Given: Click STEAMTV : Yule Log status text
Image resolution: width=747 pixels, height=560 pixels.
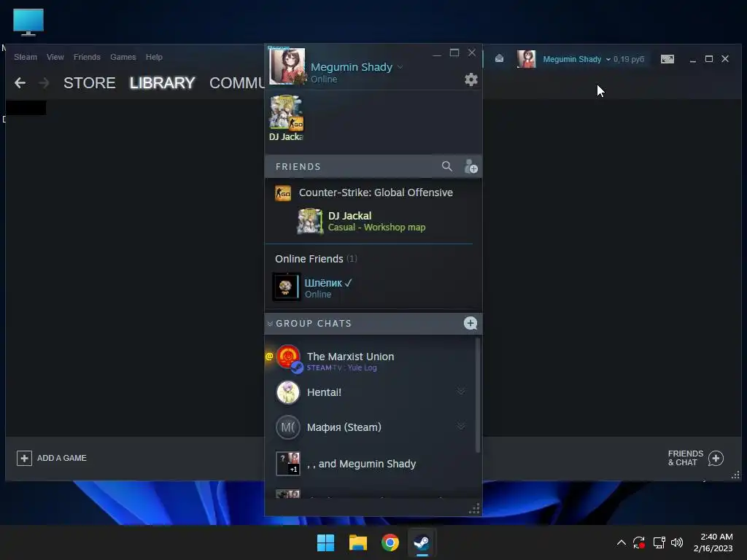Looking at the screenshot, I should coord(341,367).
